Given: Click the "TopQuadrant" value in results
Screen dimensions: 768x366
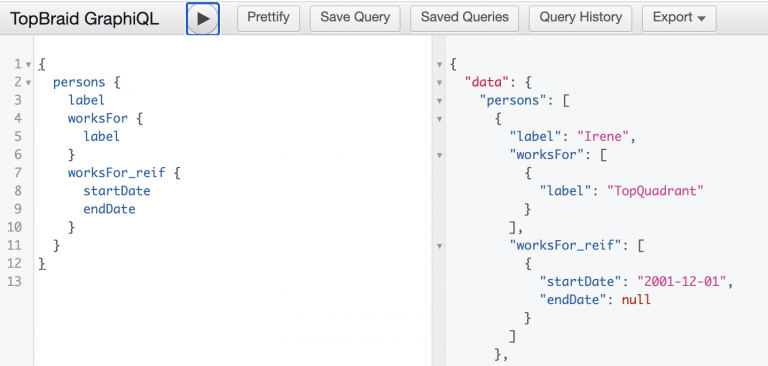Looking at the screenshot, I should pos(655,191).
